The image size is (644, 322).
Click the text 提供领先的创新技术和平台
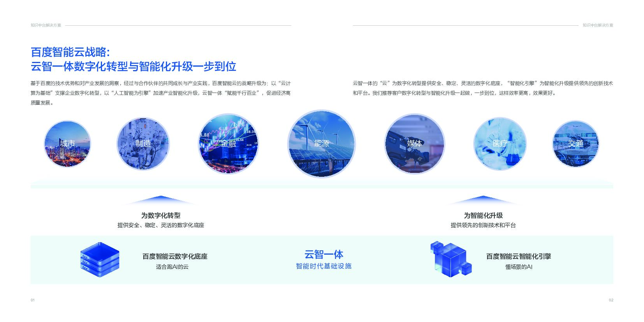click(x=483, y=225)
